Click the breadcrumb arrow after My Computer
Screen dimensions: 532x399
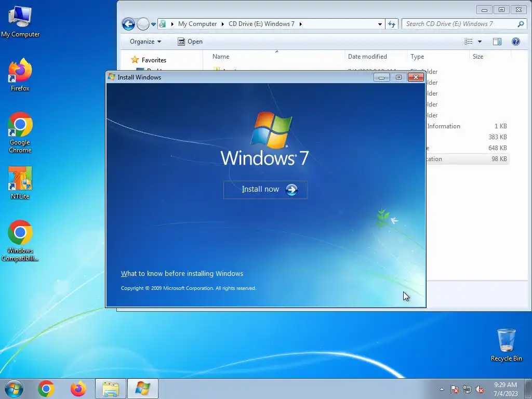point(222,24)
